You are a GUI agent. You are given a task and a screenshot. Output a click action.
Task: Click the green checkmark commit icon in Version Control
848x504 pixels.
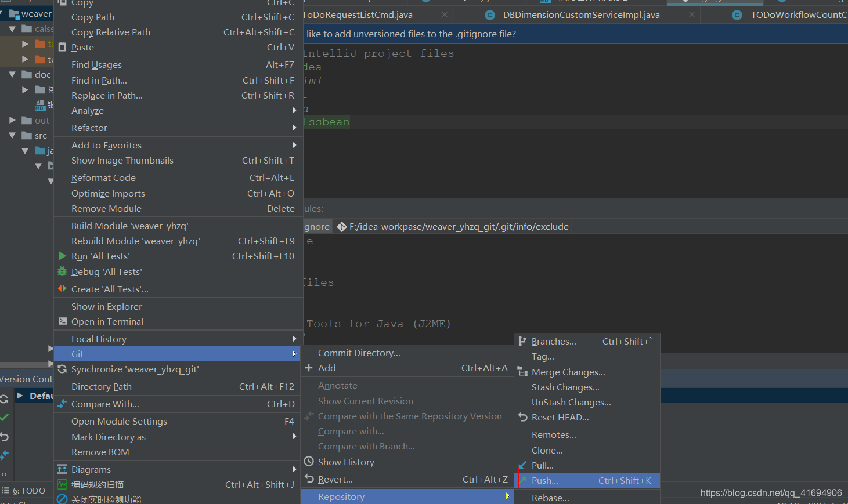coord(5,417)
